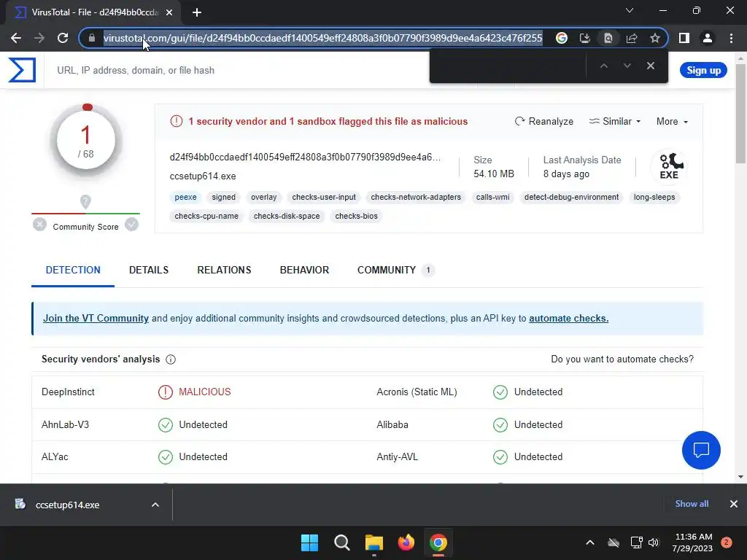Click the browser address bar URL
Viewport: 747px width, 560px height.
pos(322,38)
